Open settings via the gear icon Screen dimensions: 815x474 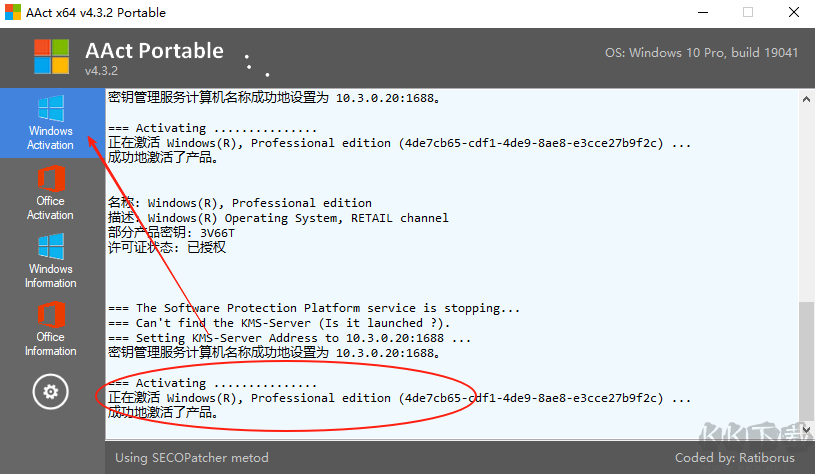click(50, 391)
